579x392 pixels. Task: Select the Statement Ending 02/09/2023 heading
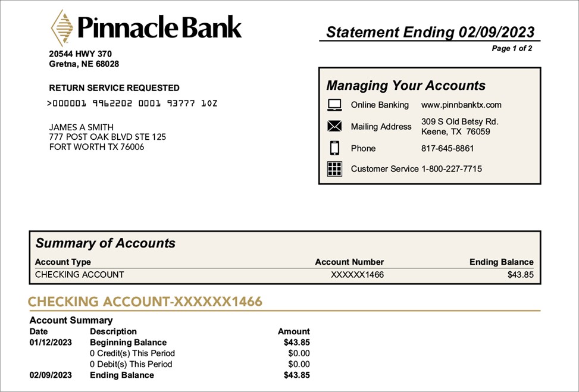pos(430,32)
